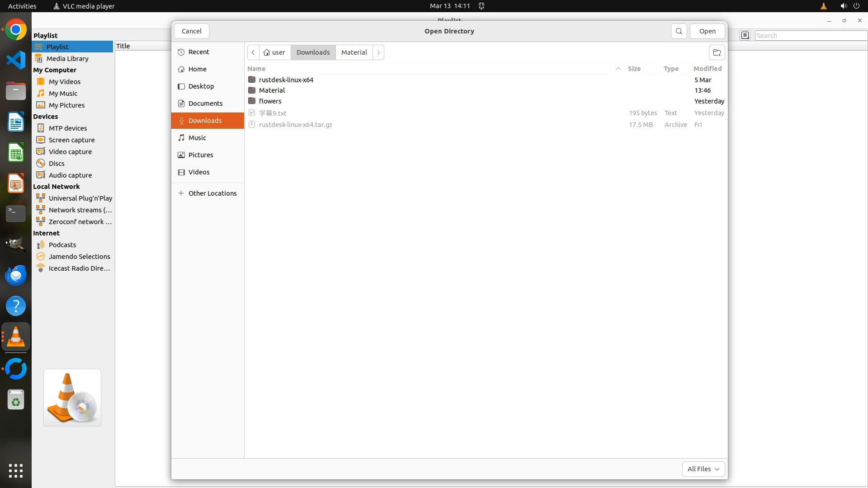The height and width of the screenshot is (488, 868).
Task: Click the VLC cone icon in the dock
Action: (16, 337)
